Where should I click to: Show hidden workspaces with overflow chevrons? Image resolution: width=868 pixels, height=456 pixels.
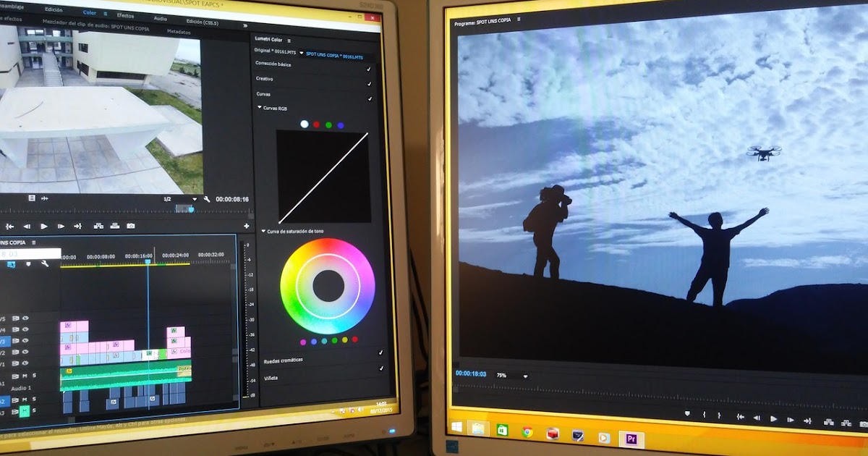click(244, 25)
